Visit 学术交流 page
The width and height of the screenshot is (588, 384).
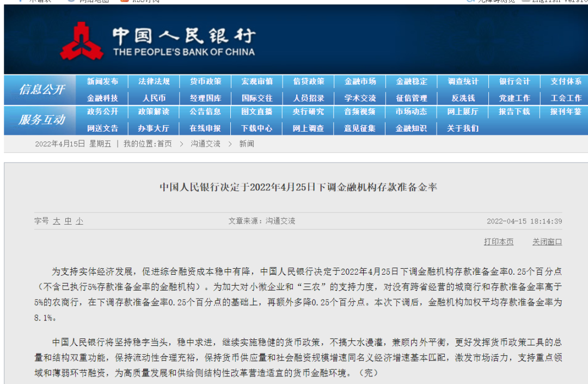pyautogui.click(x=360, y=98)
